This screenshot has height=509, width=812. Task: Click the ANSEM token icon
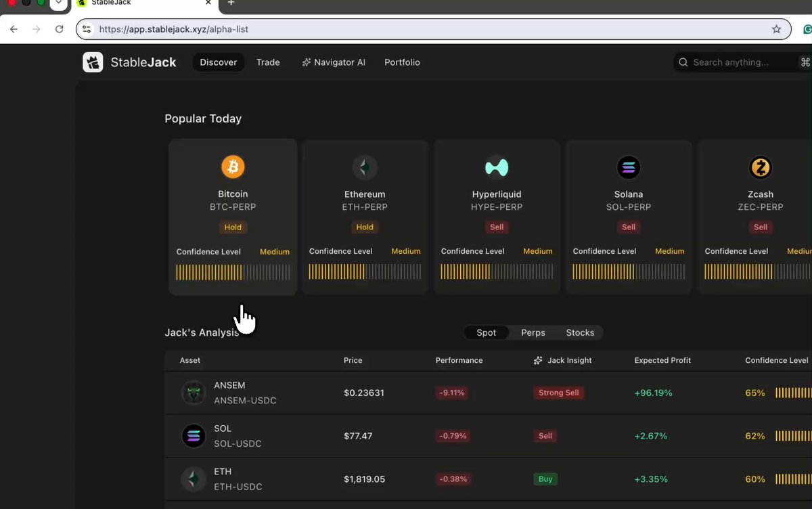pos(194,393)
